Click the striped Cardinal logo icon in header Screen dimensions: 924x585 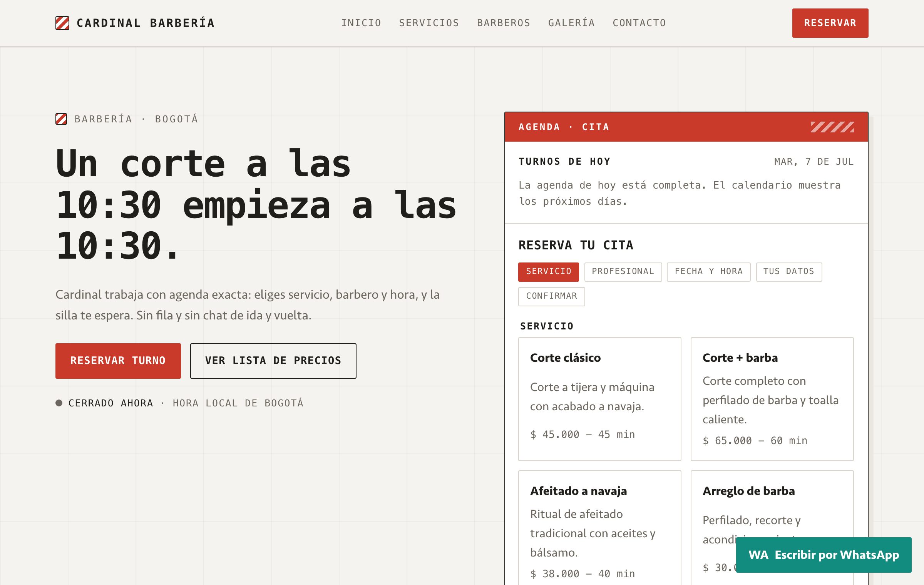coord(62,23)
